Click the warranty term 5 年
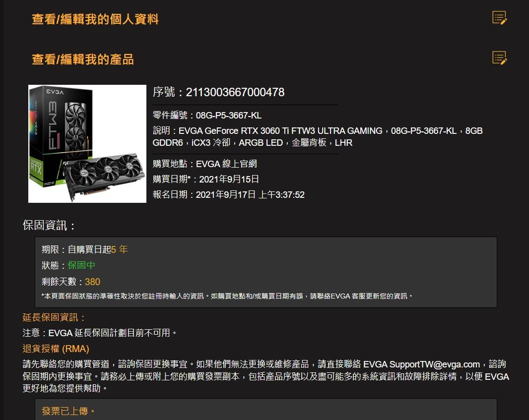 click(x=120, y=249)
